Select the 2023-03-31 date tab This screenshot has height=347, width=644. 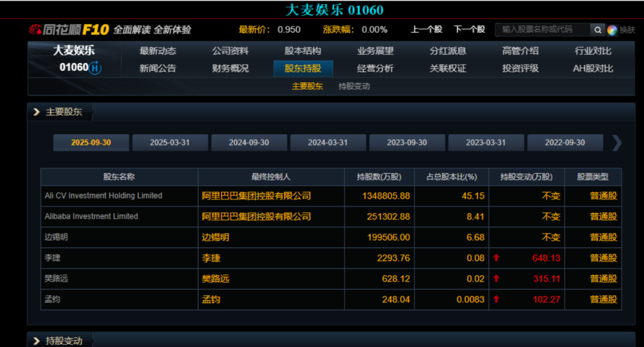pyautogui.click(x=486, y=142)
